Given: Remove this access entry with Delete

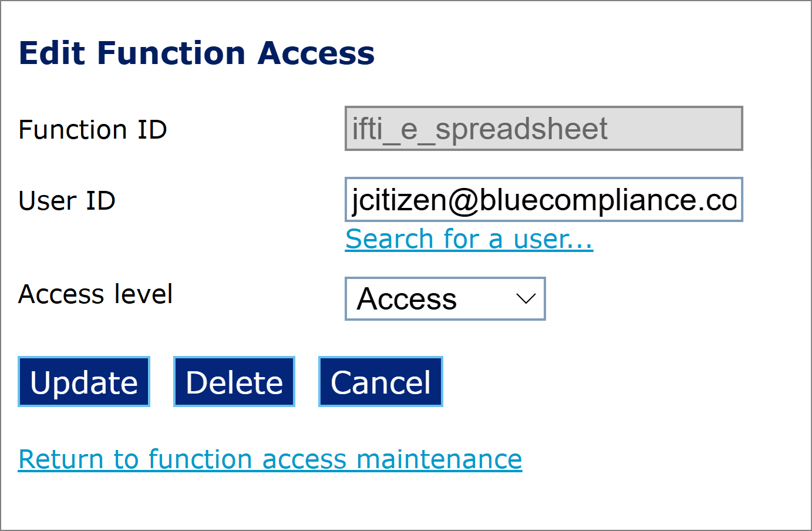Looking at the screenshot, I should (234, 382).
